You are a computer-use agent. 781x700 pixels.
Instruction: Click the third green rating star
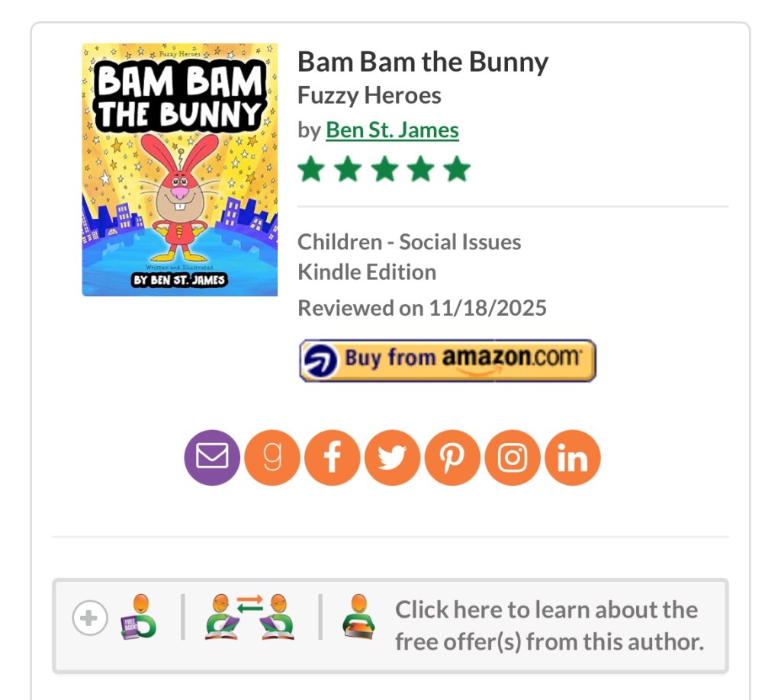(x=384, y=169)
